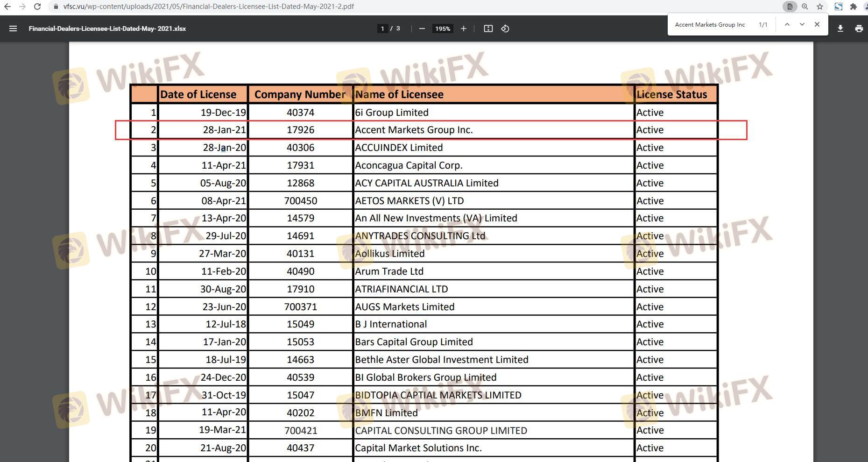
Task: Open the browser extensions puzzle icon
Action: click(854, 7)
